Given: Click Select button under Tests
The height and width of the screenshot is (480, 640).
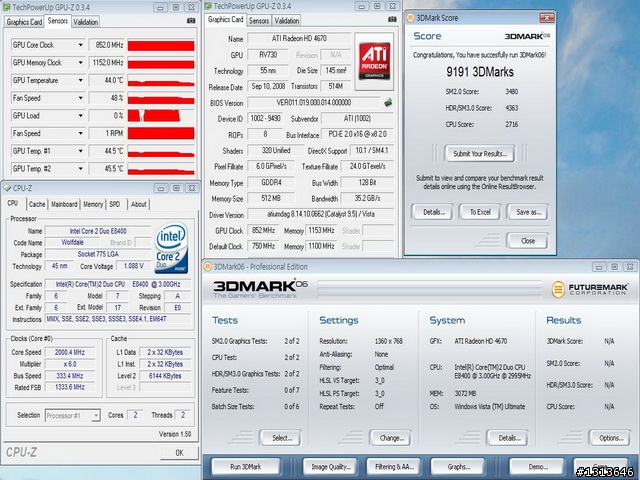Looking at the screenshot, I should tap(281, 438).
